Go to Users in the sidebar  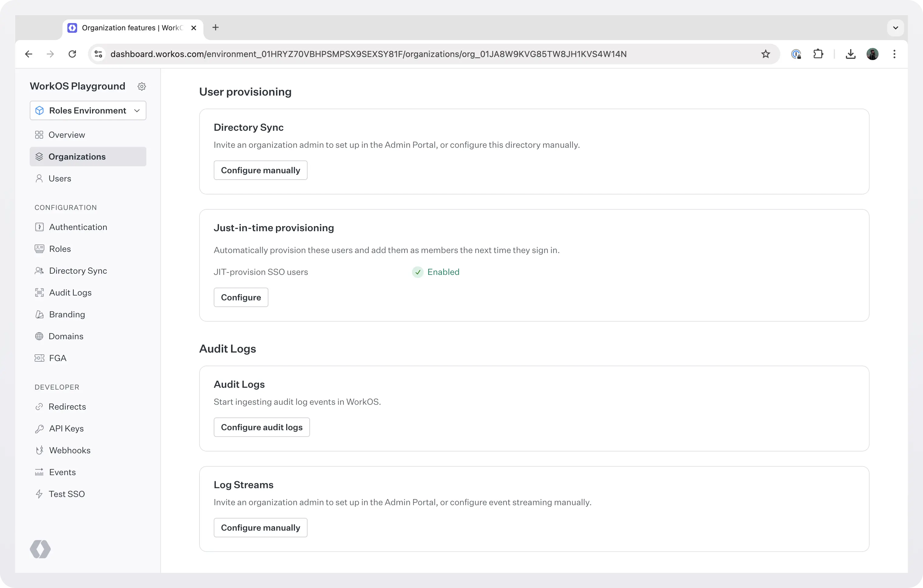[88, 178]
